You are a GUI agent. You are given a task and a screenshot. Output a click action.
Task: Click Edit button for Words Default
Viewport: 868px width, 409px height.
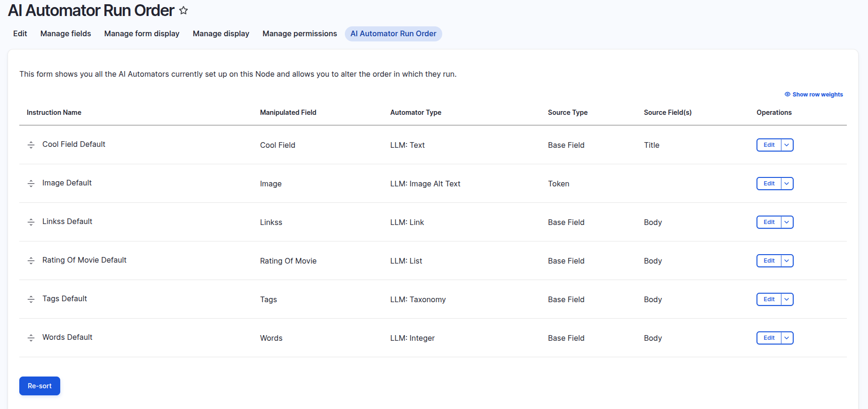(x=769, y=338)
